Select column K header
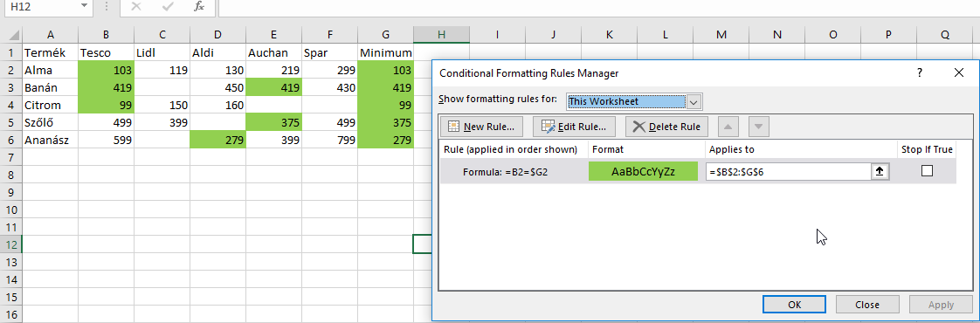This screenshot has height=323, width=980. click(x=609, y=35)
